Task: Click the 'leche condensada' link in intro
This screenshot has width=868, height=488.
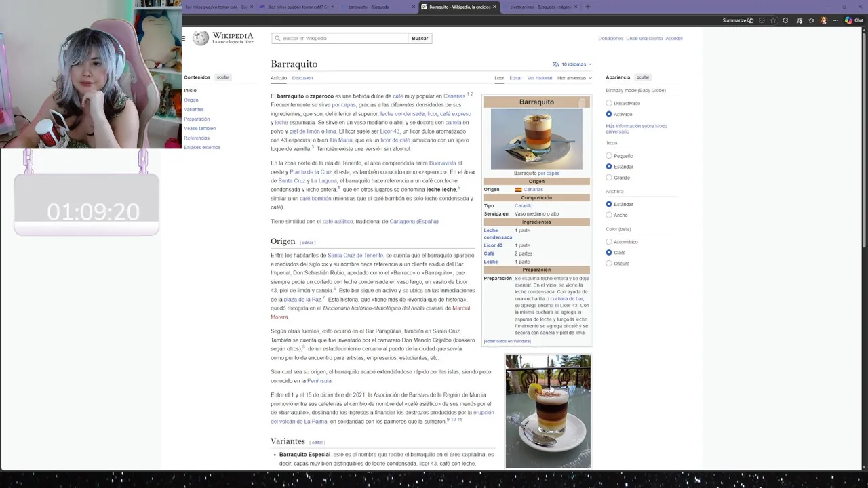Action: pos(402,114)
